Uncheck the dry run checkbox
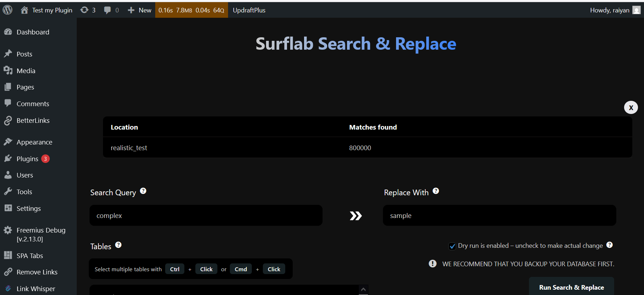The height and width of the screenshot is (295, 644). click(x=452, y=246)
